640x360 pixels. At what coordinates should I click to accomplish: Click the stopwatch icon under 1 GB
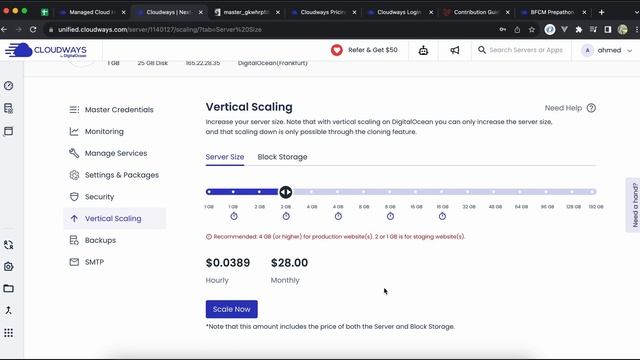point(234,216)
